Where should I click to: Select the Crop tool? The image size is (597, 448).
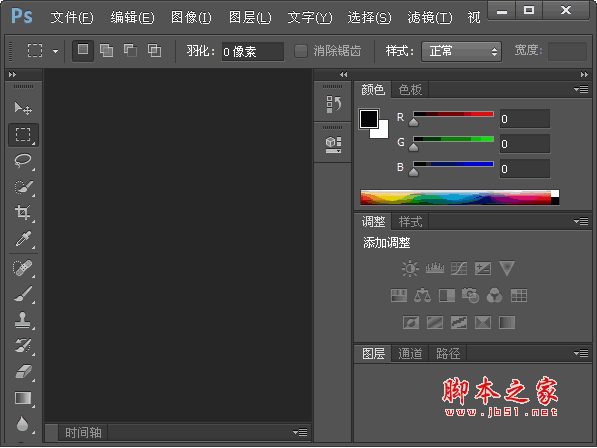(x=23, y=212)
